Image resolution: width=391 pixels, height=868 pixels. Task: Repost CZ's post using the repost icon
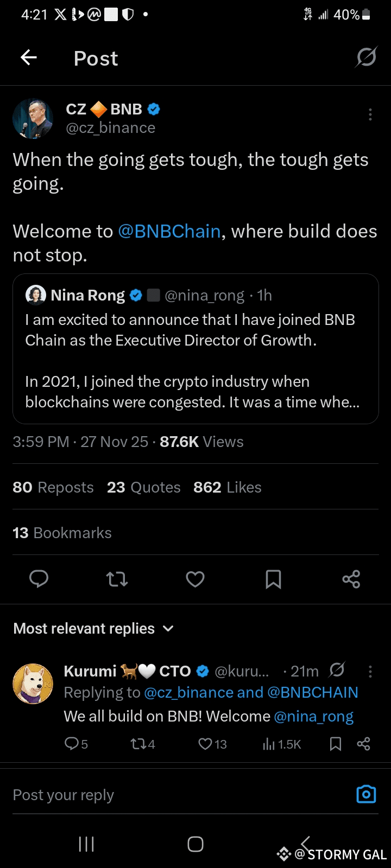117,579
